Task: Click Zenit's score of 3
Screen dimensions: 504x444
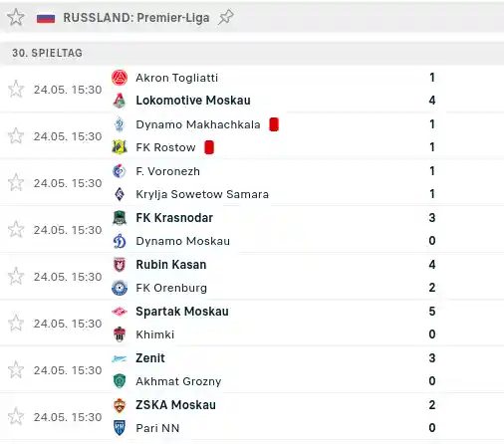Action: point(432,358)
